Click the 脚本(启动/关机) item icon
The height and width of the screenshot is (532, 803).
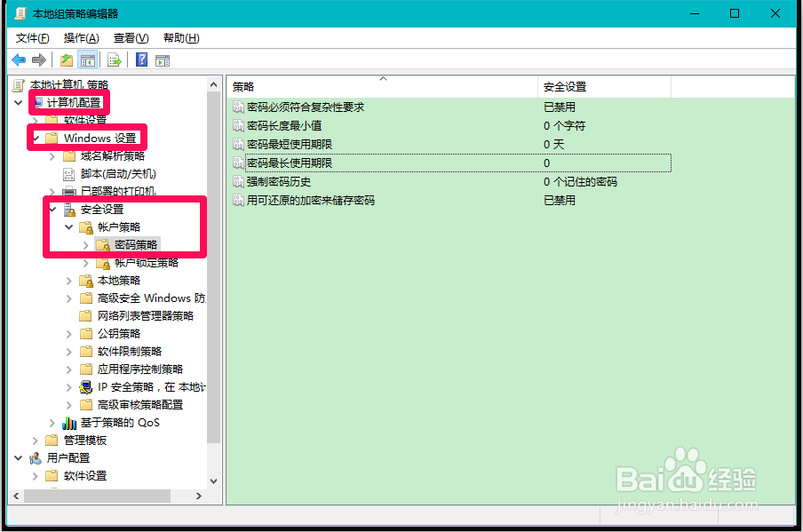point(70,173)
